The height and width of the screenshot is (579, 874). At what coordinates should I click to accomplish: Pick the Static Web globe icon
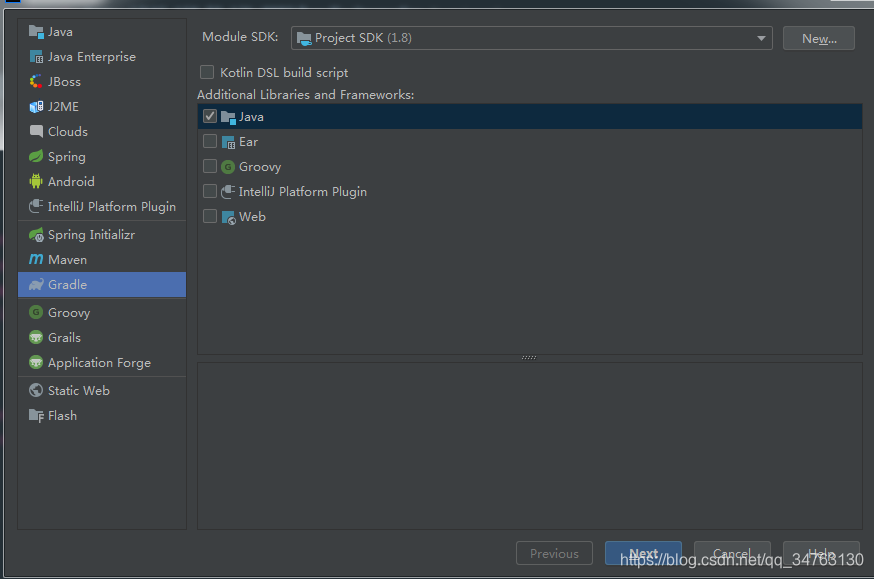tap(36, 390)
